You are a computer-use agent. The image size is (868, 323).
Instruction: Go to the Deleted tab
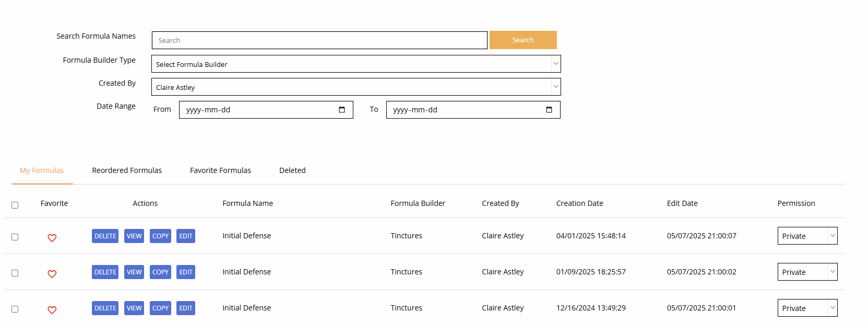[x=292, y=170]
